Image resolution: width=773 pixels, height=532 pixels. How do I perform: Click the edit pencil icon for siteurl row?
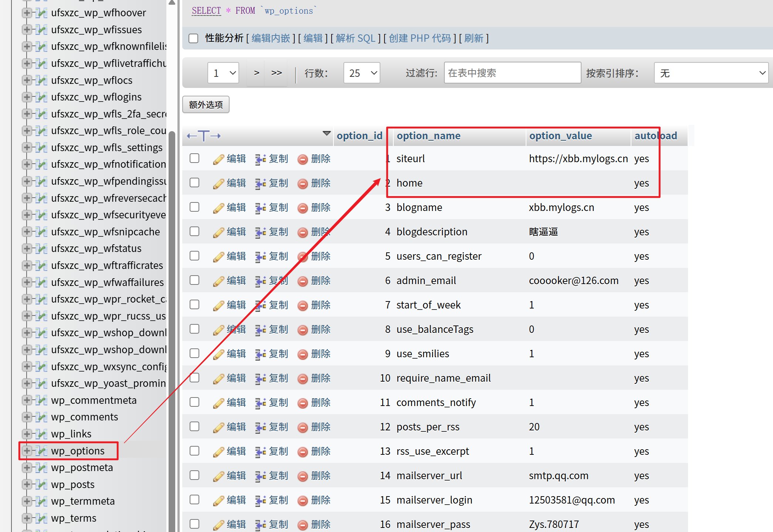point(218,159)
